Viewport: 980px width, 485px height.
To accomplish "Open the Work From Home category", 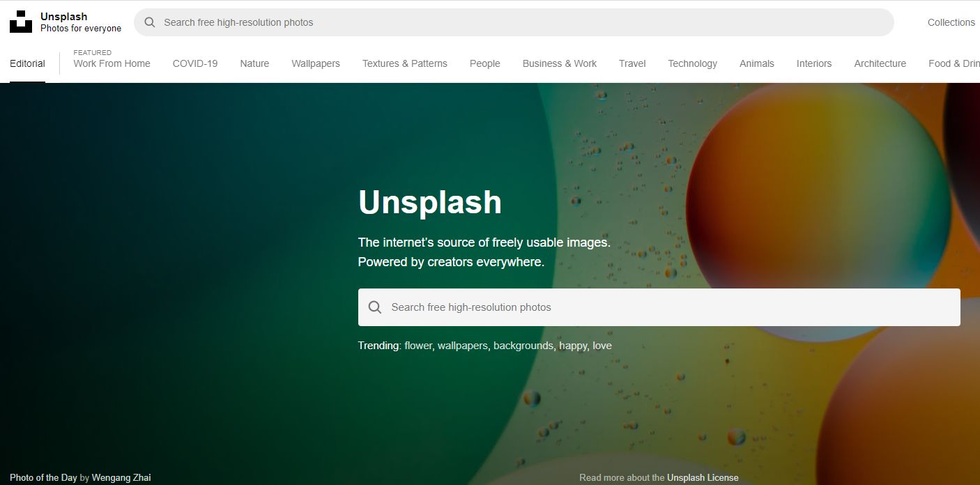I will pos(112,63).
